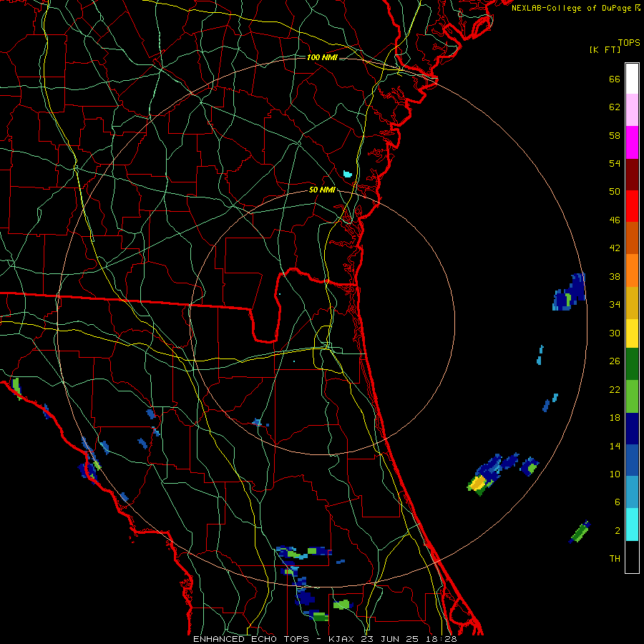Click the yellow-core echo offshore southeast
This screenshot has width=644, height=644.
(x=478, y=482)
